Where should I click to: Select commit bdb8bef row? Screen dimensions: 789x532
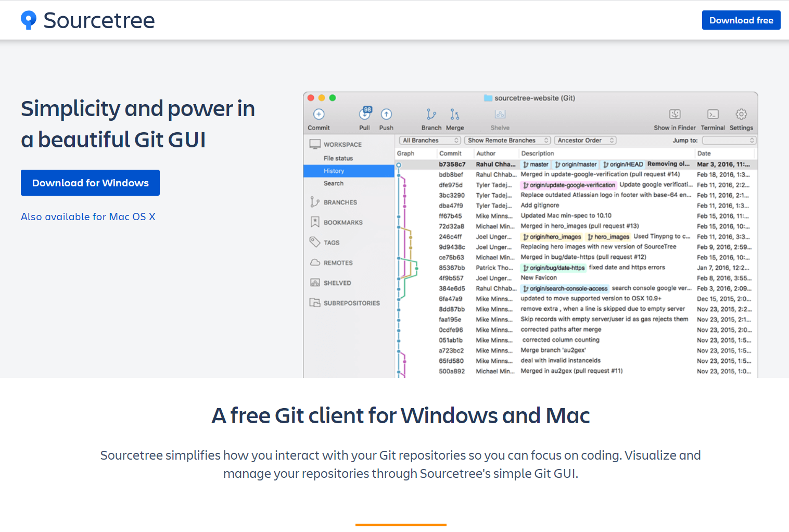(576, 174)
